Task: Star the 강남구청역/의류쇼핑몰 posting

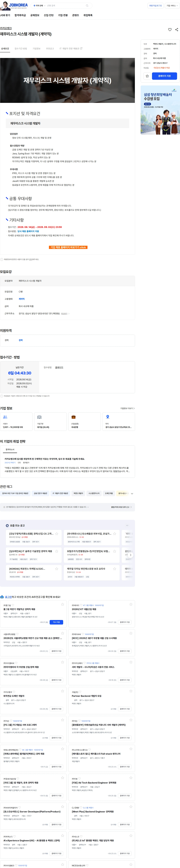Action: point(57,534)
